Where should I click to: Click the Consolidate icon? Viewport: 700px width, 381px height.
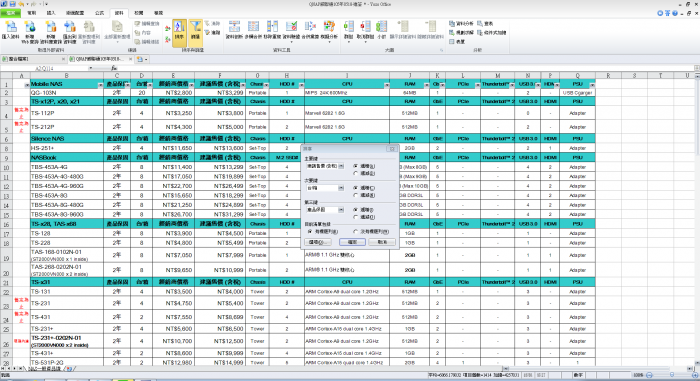[310, 27]
